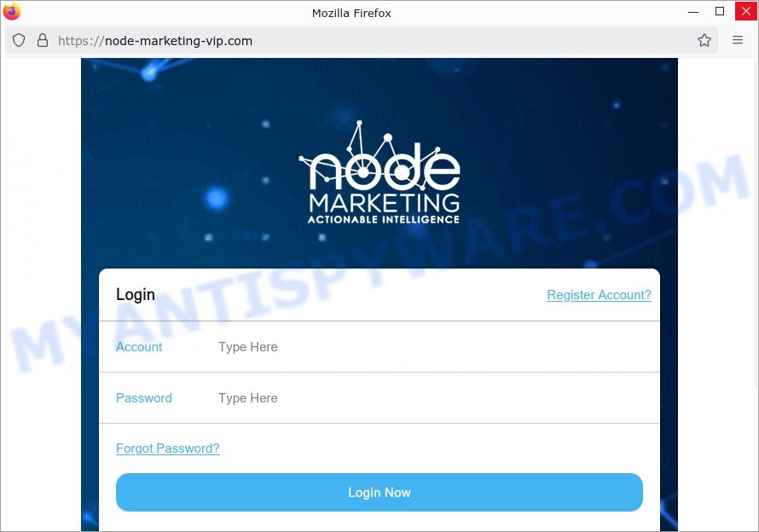
Task: Focus the Password input field
Action: coord(430,398)
